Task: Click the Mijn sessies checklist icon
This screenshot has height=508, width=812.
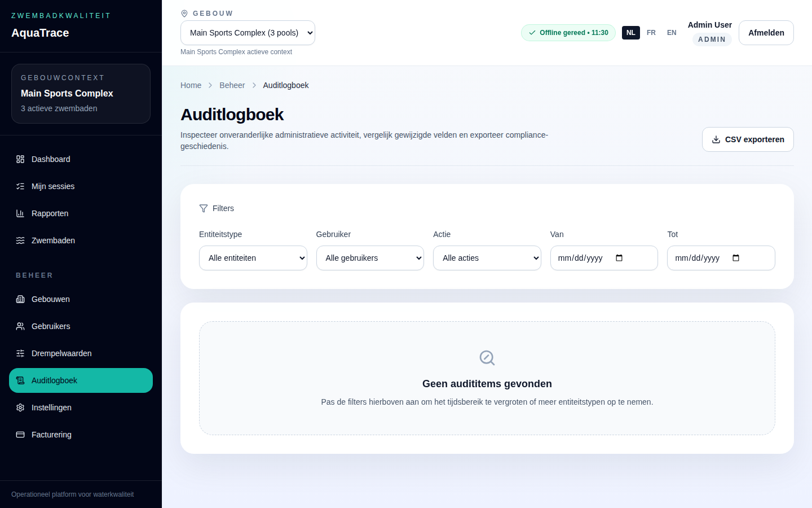Action: (20, 186)
